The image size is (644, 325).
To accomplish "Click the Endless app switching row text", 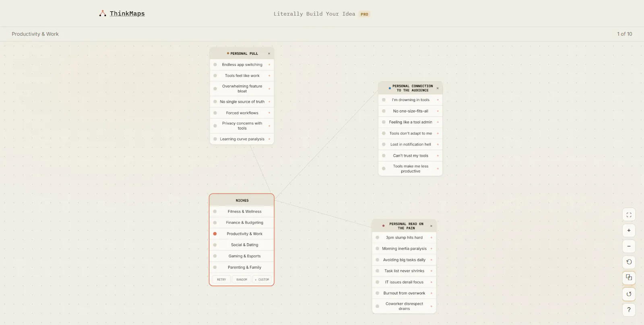I will [x=242, y=65].
